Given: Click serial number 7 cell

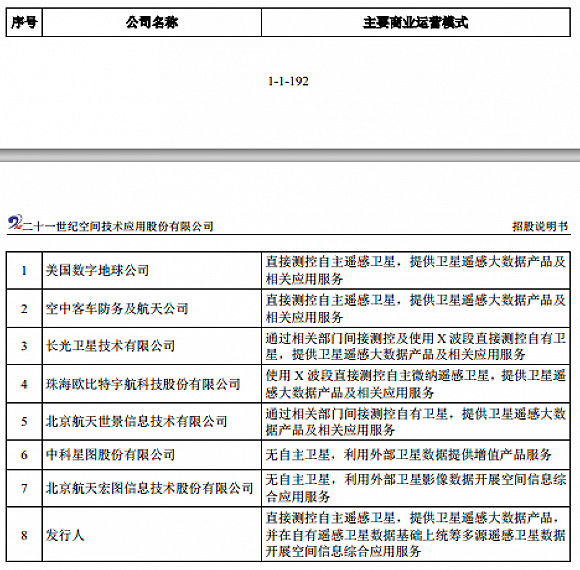Looking at the screenshot, I should click(x=24, y=488).
